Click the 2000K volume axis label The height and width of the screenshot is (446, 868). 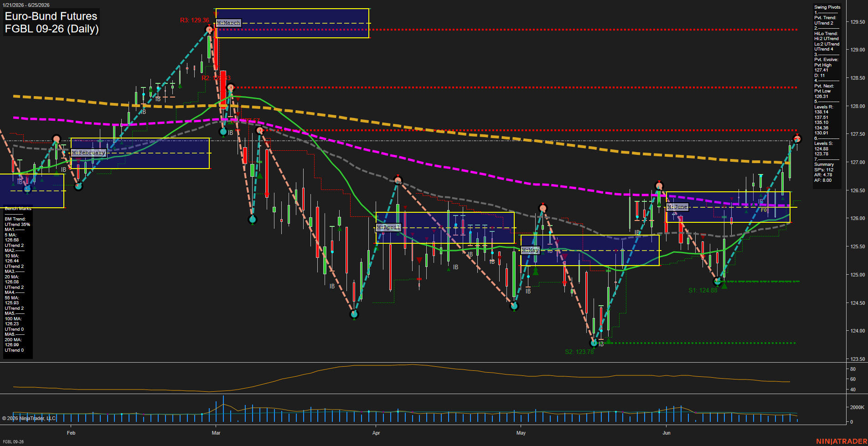pos(858,407)
